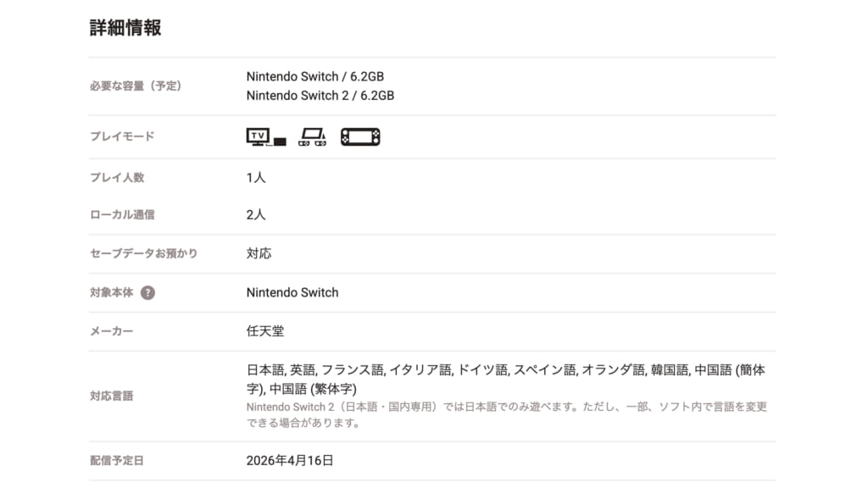Screen dimensions: 868x488
Task: Click the handheld mode play icon
Action: click(x=360, y=137)
